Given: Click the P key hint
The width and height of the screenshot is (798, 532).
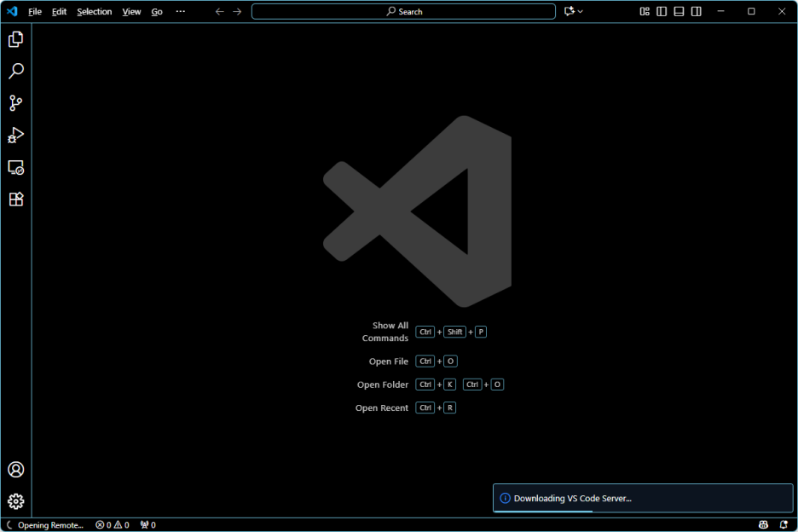Looking at the screenshot, I should 481,332.
